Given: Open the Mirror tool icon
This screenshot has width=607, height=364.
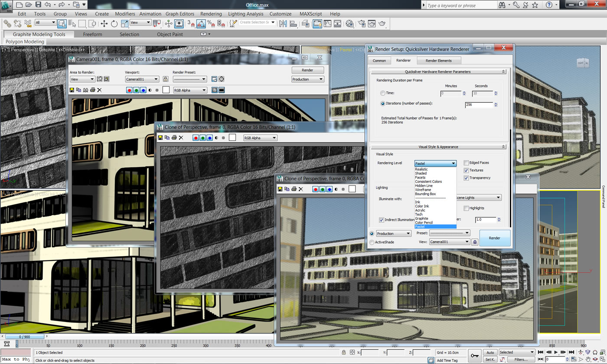Looking at the screenshot, I should (x=282, y=23).
